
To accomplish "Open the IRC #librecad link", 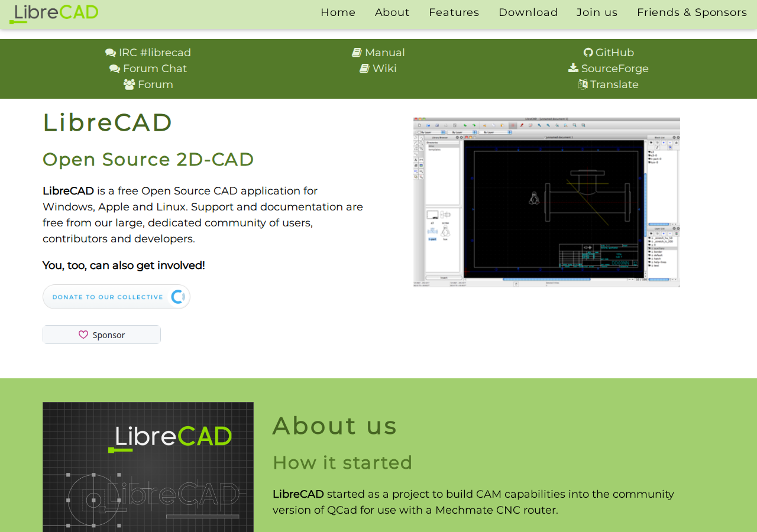I will pos(155,53).
